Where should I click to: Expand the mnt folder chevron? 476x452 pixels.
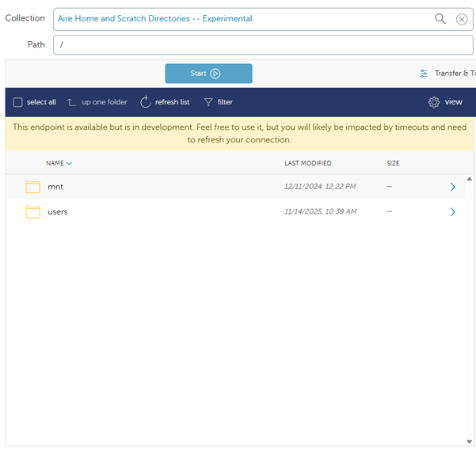[453, 187]
